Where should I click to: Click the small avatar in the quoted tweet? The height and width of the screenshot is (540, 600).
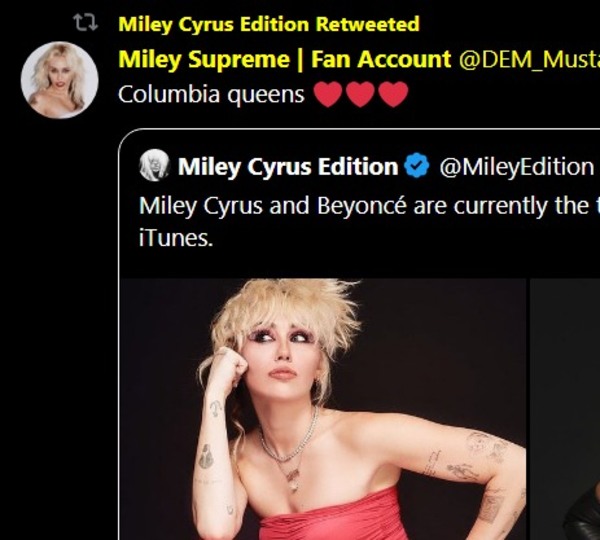pyautogui.click(x=153, y=166)
